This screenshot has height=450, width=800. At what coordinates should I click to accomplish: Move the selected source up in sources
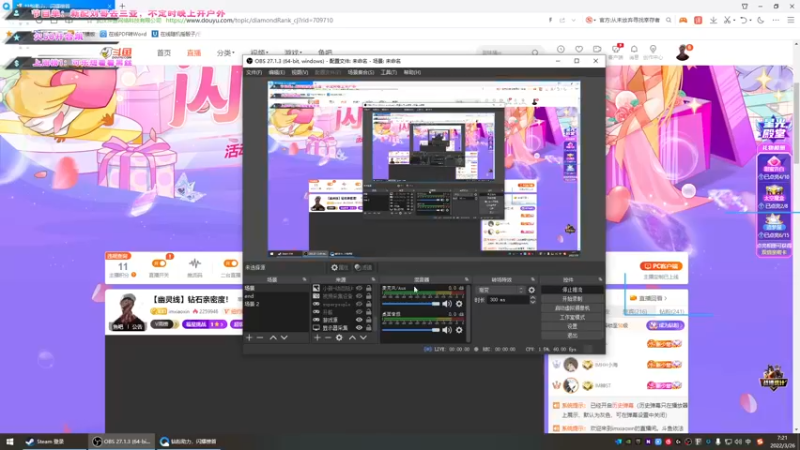pos(352,338)
